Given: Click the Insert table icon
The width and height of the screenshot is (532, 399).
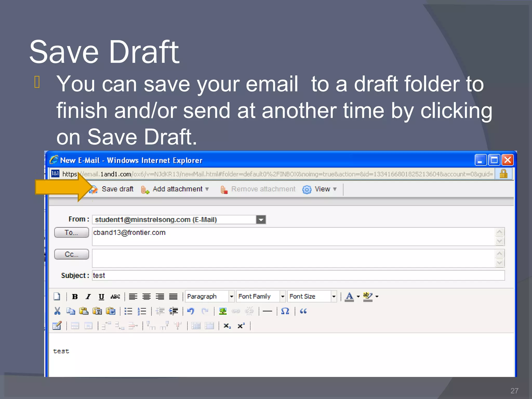Looking at the screenshot, I should tap(57, 325).
